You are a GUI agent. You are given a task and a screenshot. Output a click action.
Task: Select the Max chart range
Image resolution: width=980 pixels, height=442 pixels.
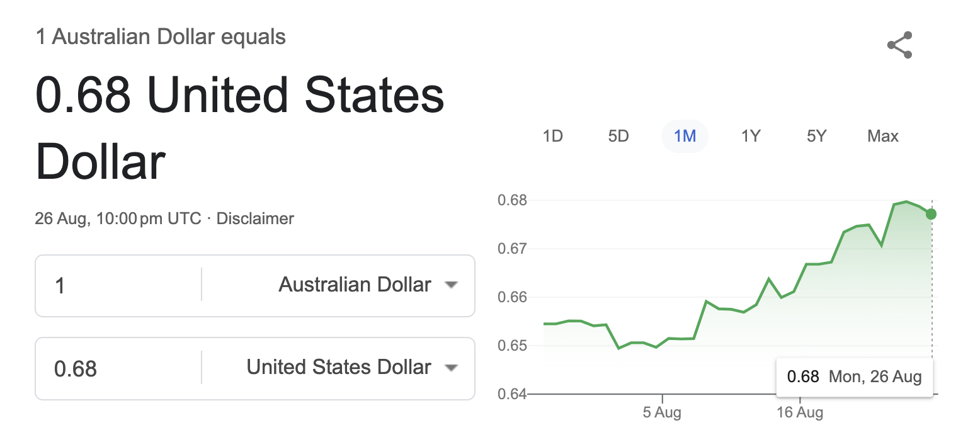point(883,136)
